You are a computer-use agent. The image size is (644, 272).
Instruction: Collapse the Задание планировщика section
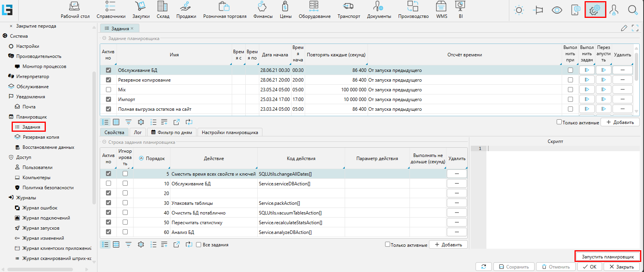point(104,38)
